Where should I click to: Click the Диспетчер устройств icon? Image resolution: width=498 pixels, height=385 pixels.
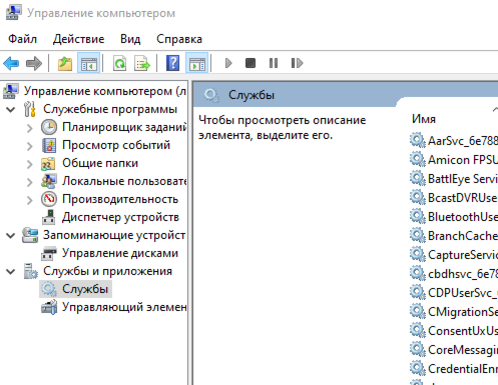(x=49, y=217)
